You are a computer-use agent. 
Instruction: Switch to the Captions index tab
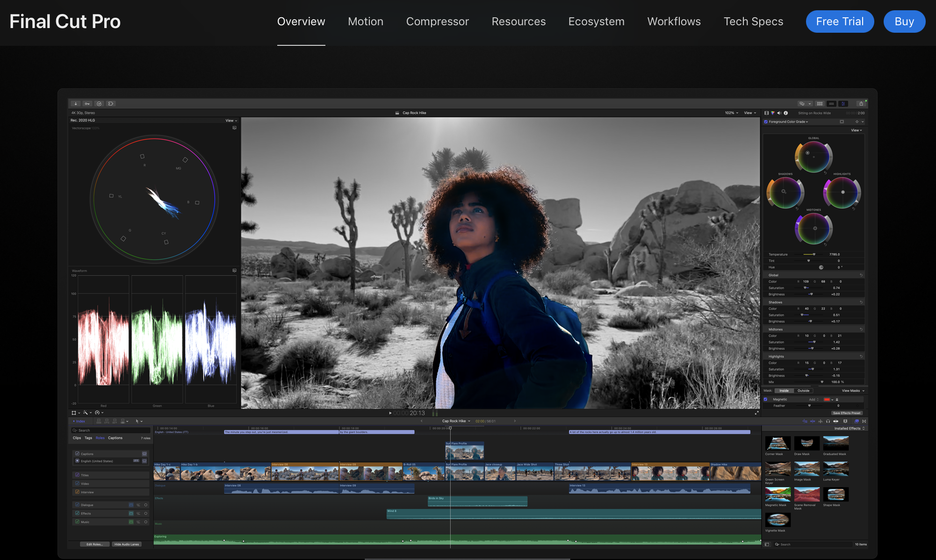pyautogui.click(x=115, y=438)
